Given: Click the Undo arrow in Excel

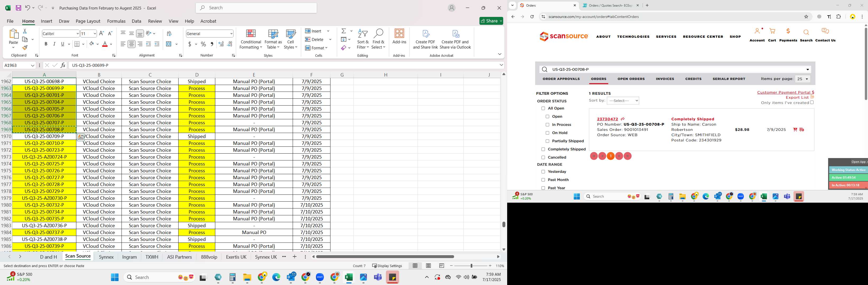Looking at the screenshot, I should [28, 8].
